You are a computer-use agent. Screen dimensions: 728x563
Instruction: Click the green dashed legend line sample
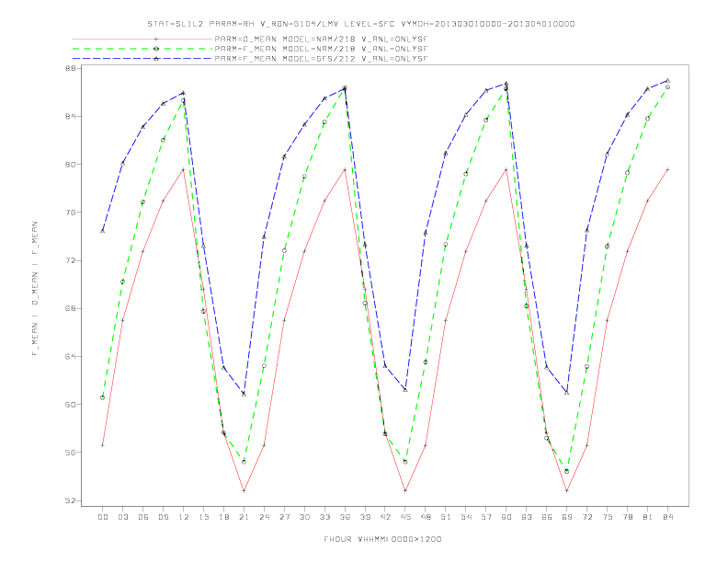pyautogui.click(x=142, y=49)
